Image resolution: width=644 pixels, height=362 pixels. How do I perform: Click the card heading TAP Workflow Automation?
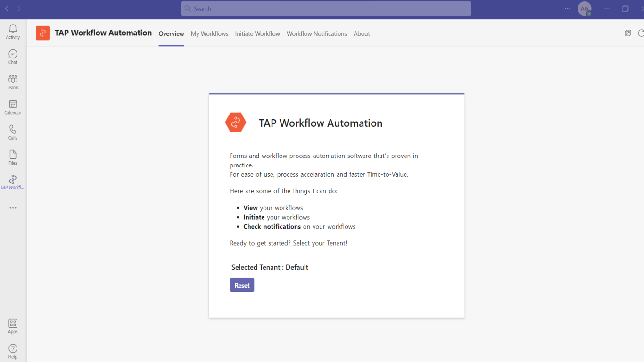pyautogui.click(x=321, y=123)
